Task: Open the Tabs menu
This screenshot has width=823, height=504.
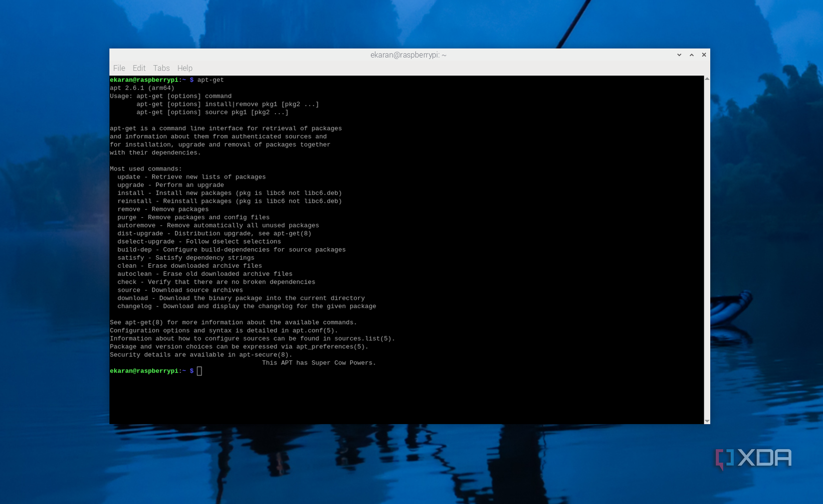Action: coord(161,68)
